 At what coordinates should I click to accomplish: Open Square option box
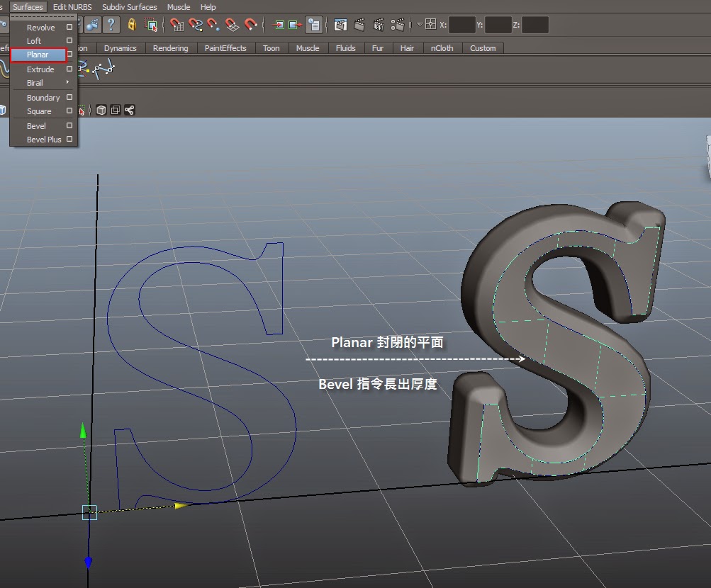[69, 111]
